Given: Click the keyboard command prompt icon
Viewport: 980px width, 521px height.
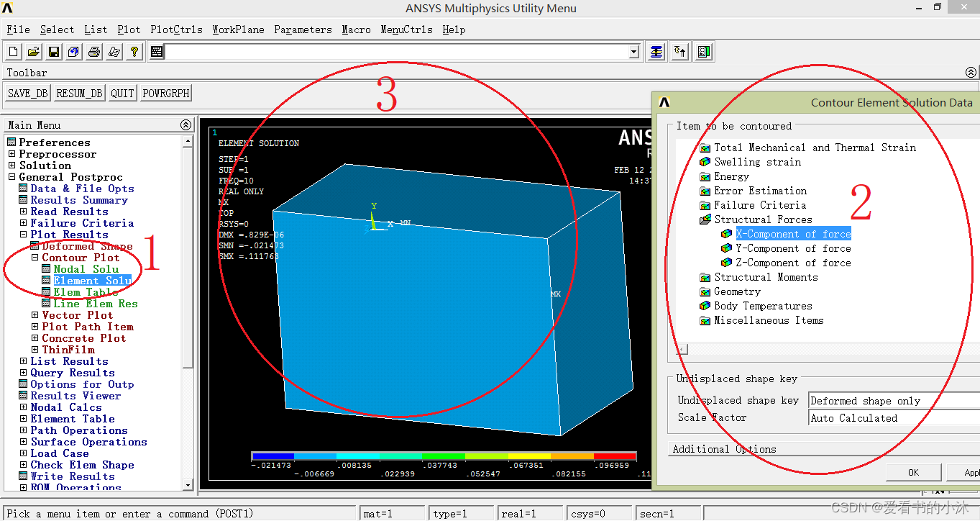Looking at the screenshot, I should coord(157,52).
